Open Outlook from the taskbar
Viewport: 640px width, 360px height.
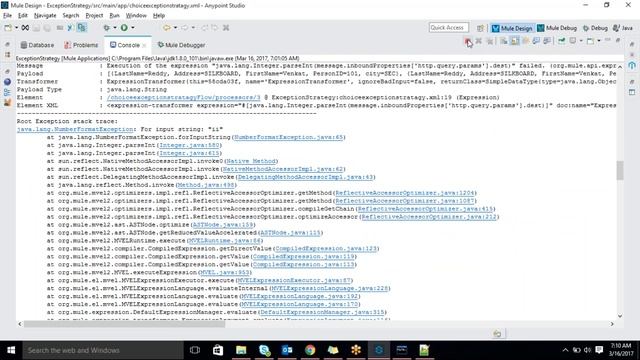click(x=287, y=350)
